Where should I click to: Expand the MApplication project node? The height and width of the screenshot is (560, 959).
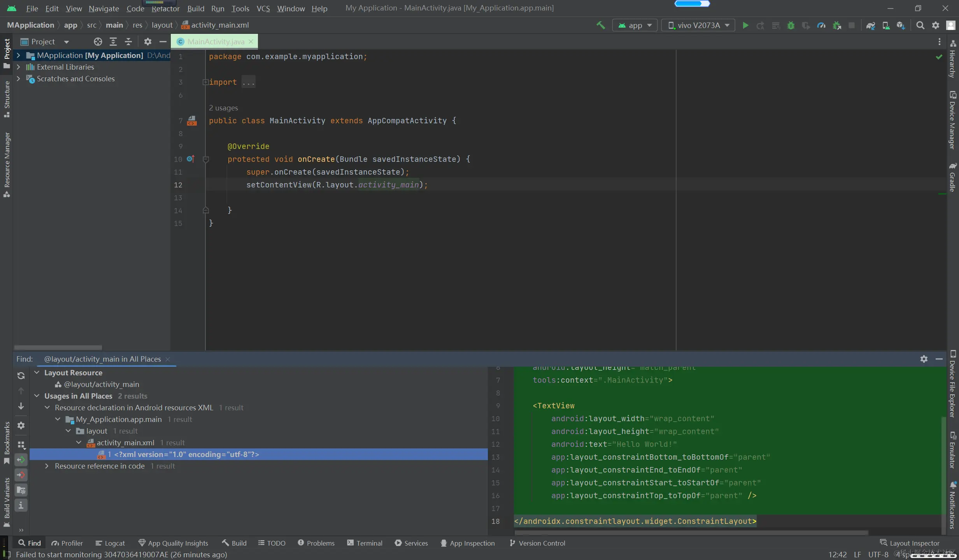tap(18, 55)
